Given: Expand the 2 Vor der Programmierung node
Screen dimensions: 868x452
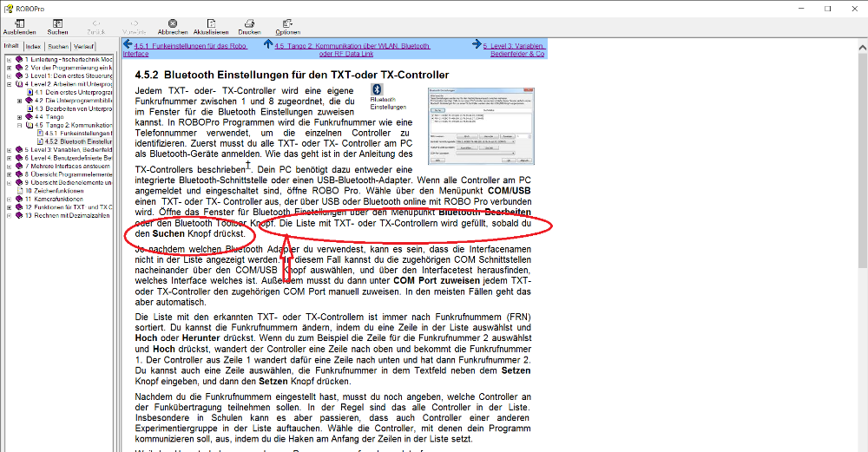Looking at the screenshot, I should click(9, 68).
